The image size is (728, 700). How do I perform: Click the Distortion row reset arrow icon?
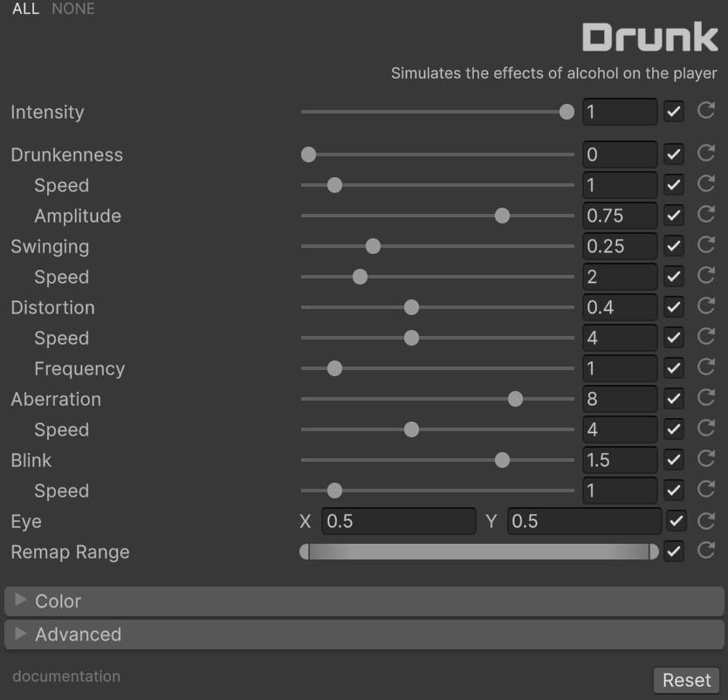pos(706,306)
